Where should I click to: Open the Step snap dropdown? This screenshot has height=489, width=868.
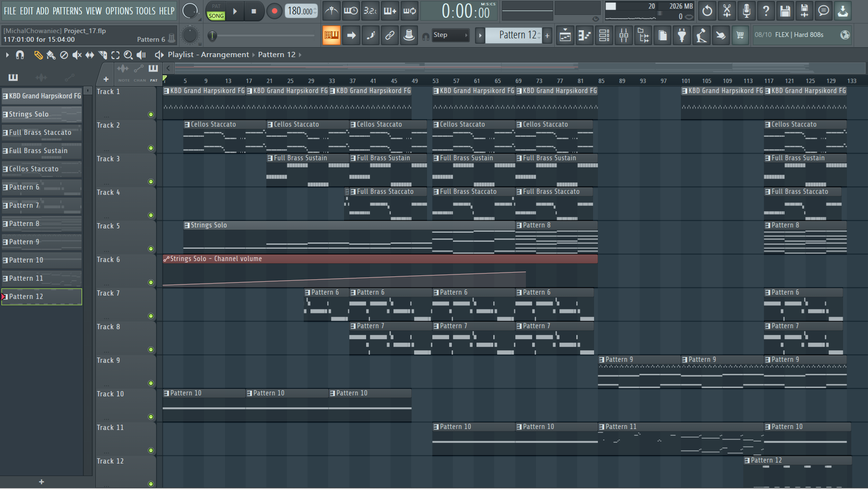[x=450, y=35]
